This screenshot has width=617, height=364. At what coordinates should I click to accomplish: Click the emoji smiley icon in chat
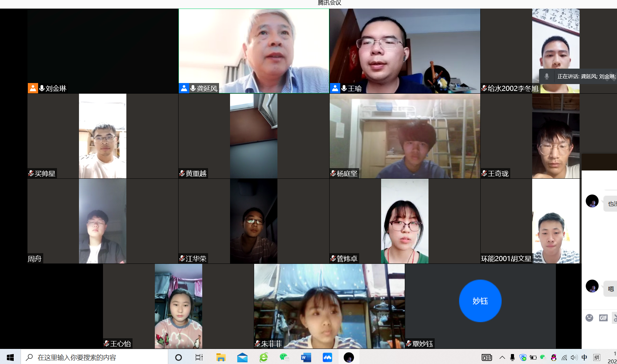(589, 318)
